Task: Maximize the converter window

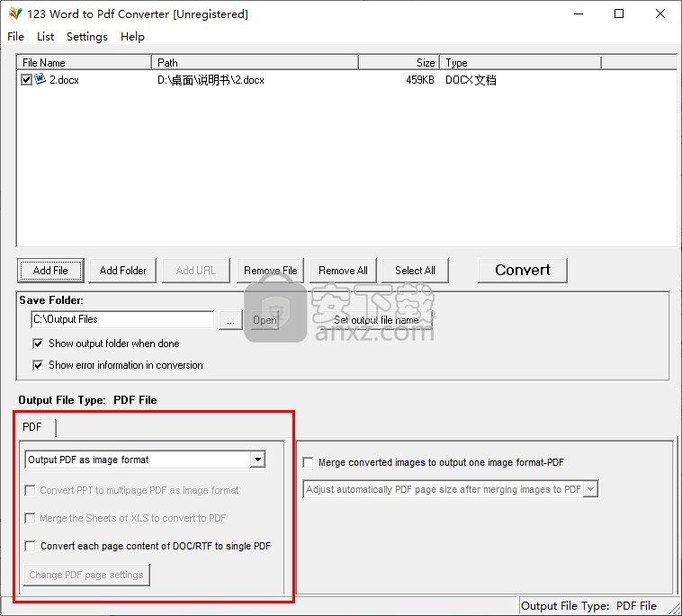Action: [x=618, y=13]
